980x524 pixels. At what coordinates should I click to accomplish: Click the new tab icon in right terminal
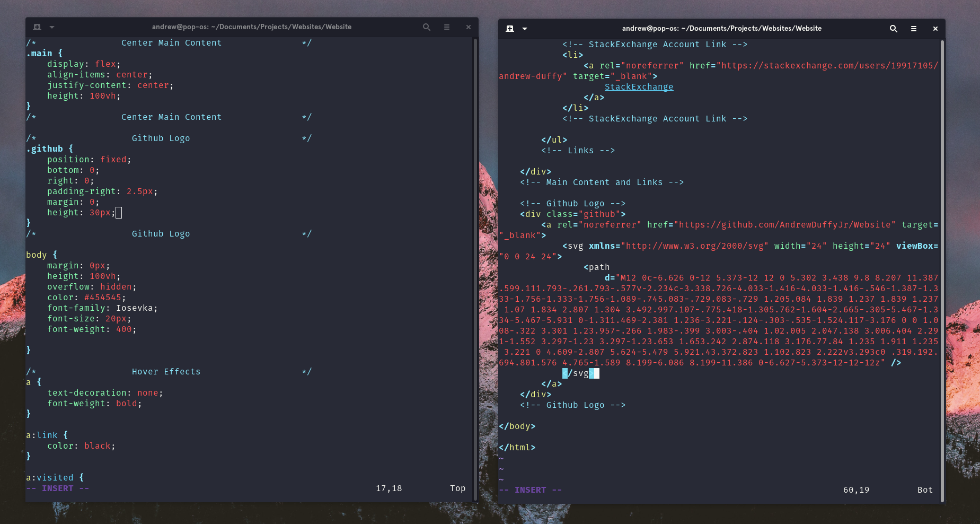click(x=510, y=29)
